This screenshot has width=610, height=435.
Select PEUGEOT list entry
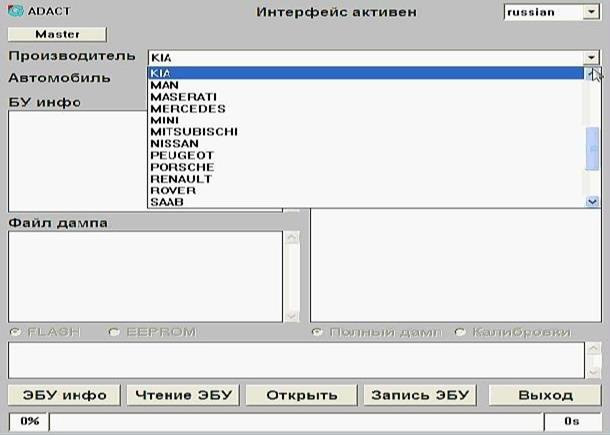[x=366, y=155]
